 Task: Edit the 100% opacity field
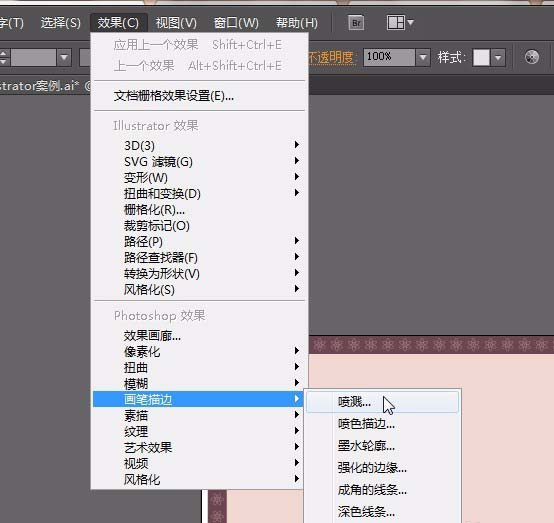coord(389,57)
